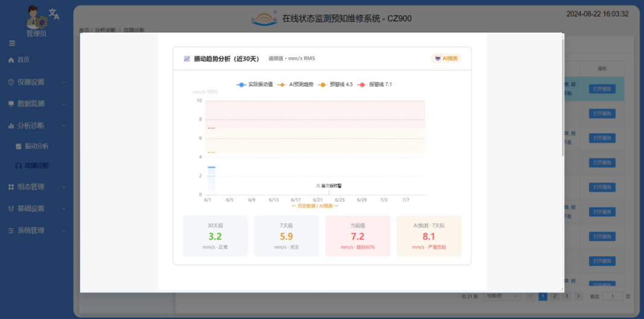This screenshot has height=319, width=644.
Task: Expand the 数据监测 menu
Action: click(x=37, y=104)
